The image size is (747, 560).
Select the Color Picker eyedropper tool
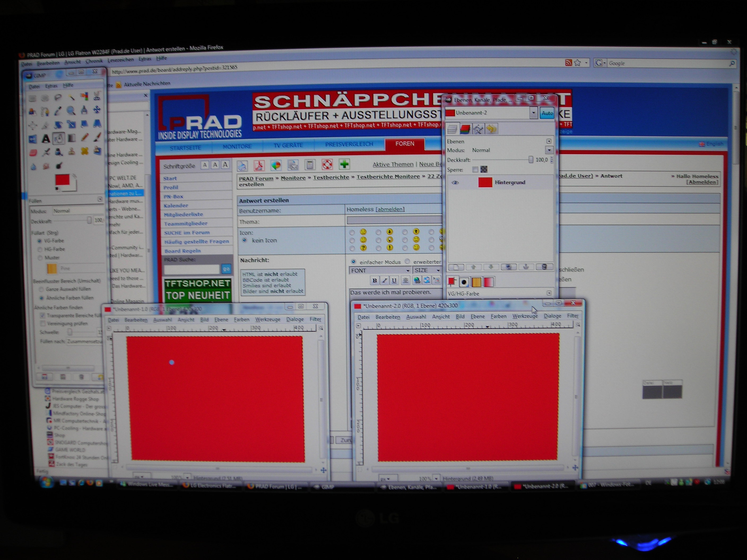(58, 111)
